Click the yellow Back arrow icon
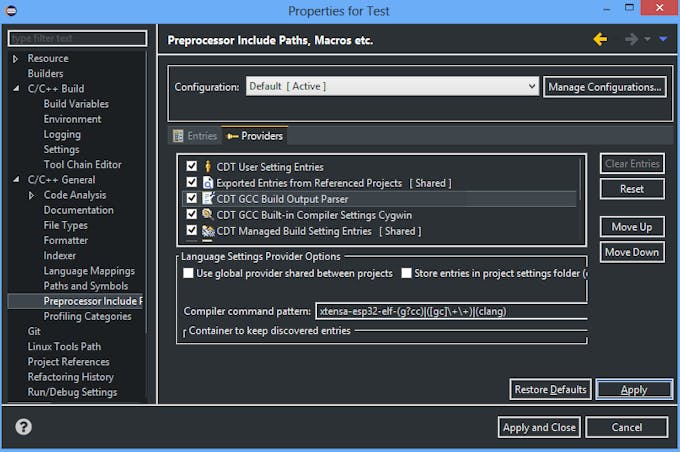Screen dimensions: 680x452 pos(601,39)
